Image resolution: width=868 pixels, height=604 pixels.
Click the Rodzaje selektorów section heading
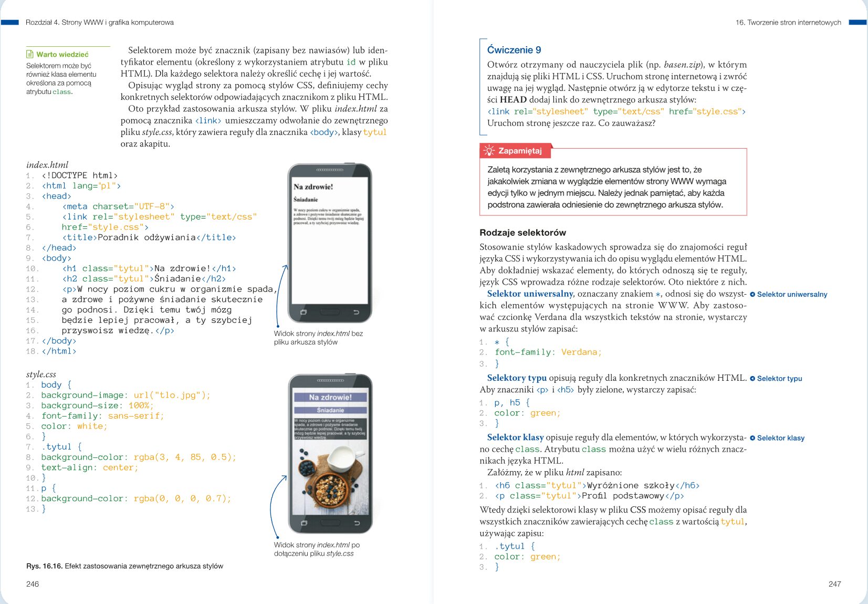coord(522,233)
